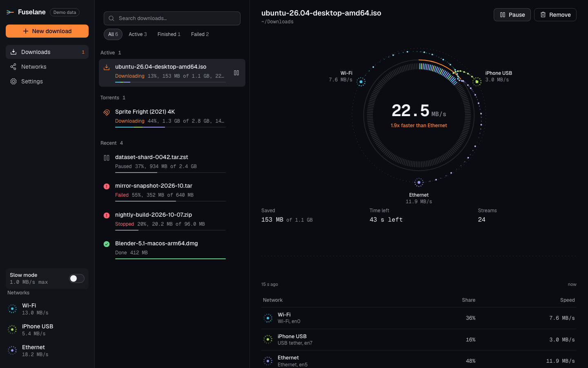The image size is (588, 368).
Task: Click the Wi-Fi 36% share cell
Action: pyautogui.click(x=471, y=318)
